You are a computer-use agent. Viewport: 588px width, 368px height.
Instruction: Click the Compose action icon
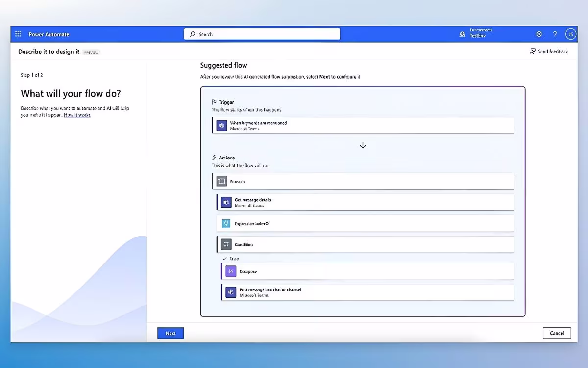[x=231, y=271]
